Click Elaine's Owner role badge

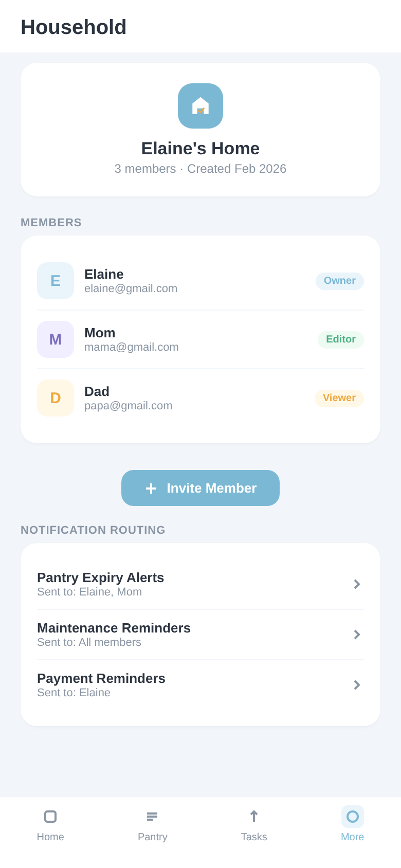tap(339, 281)
